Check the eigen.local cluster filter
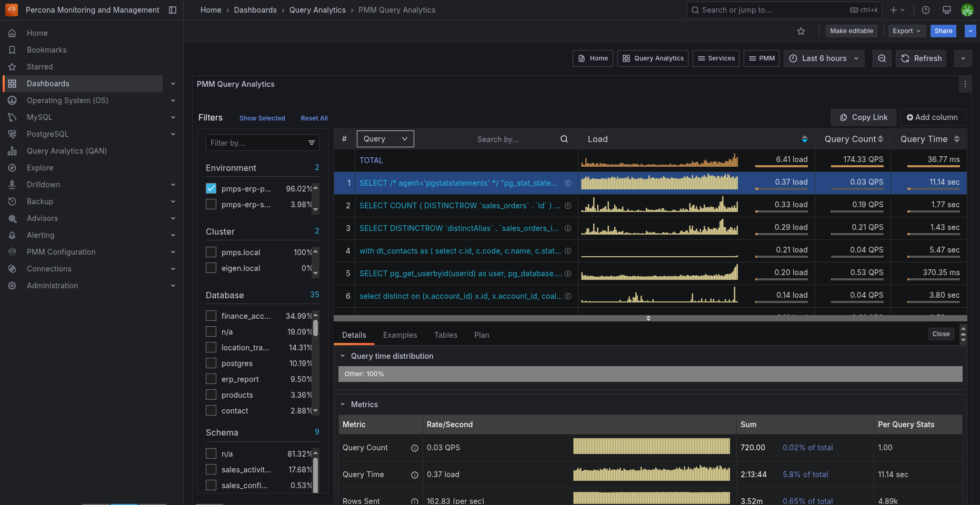The height and width of the screenshot is (505, 980). (x=211, y=268)
